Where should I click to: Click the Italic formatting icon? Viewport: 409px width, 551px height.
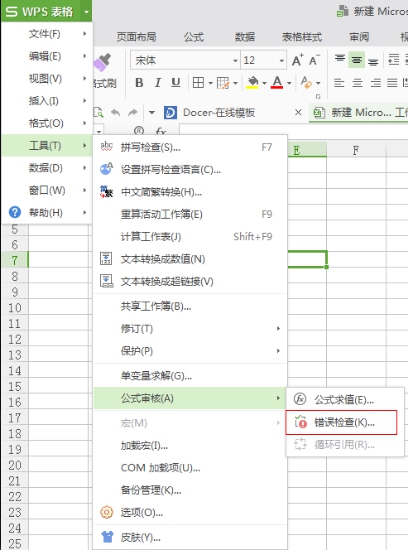157,83
